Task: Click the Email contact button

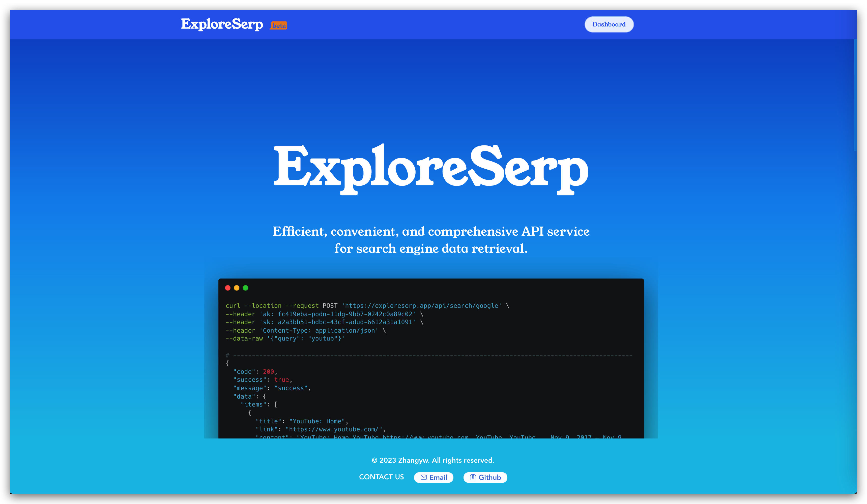Action: tap(433, 477)
